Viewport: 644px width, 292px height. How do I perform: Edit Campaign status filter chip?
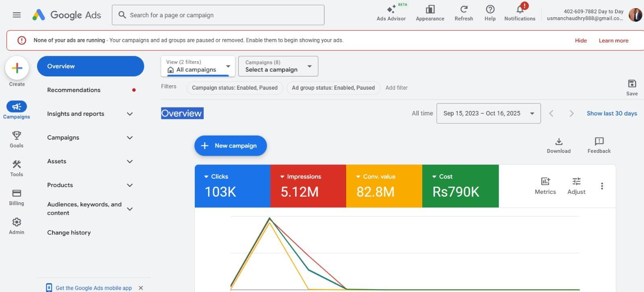click(x=235, y=88)
